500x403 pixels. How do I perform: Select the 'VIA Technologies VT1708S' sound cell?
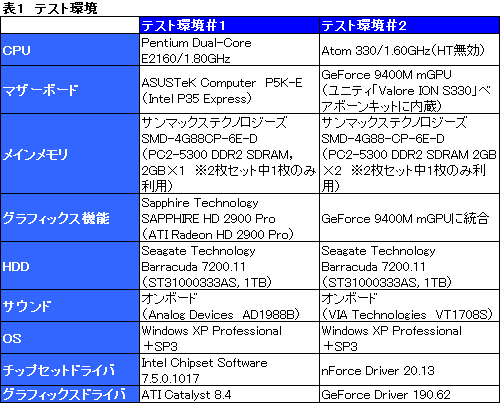[409, 306]
